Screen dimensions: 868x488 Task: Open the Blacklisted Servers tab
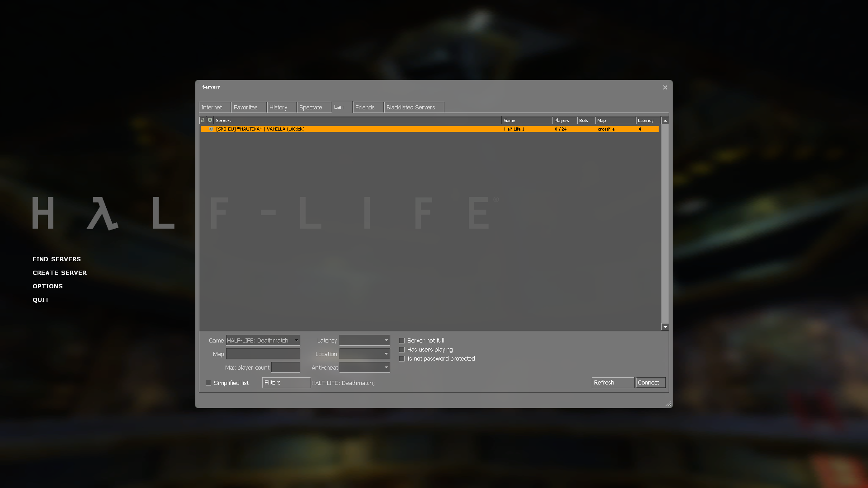click(410, 108)
